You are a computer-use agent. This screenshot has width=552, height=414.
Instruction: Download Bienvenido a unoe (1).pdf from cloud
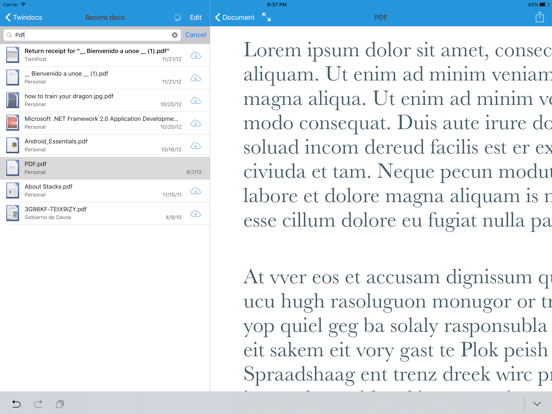[x=195, y=78]
